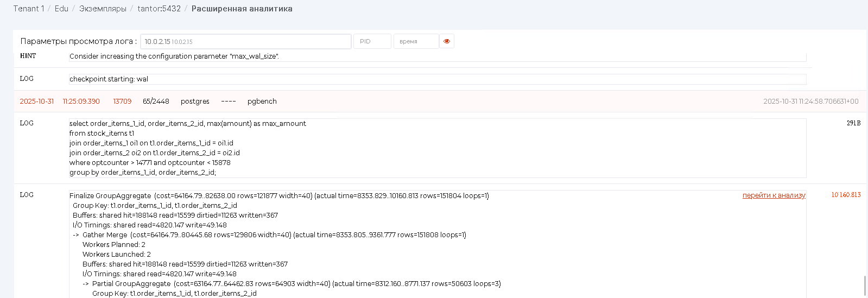Click the red eye icon button
This screenshot has height=298, width=868.
pos(447,41)
